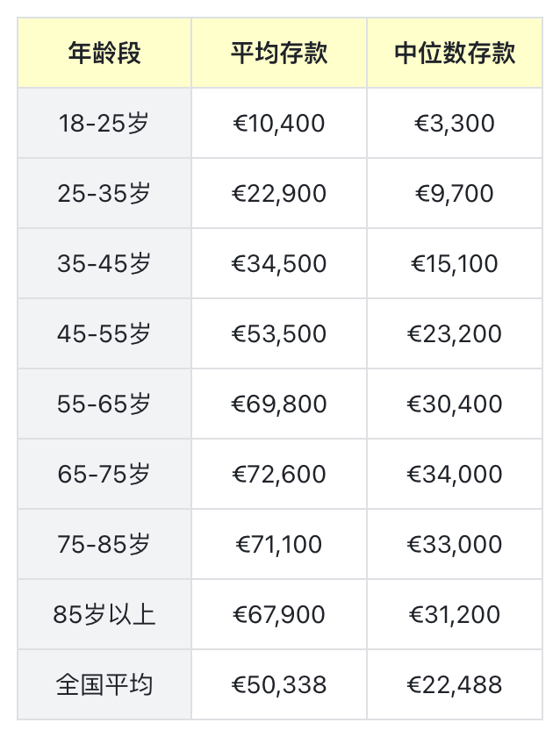Click the 85岁以上 age group cell
The height and width of the screenshot is (737, 560).
tap(104, 615)
